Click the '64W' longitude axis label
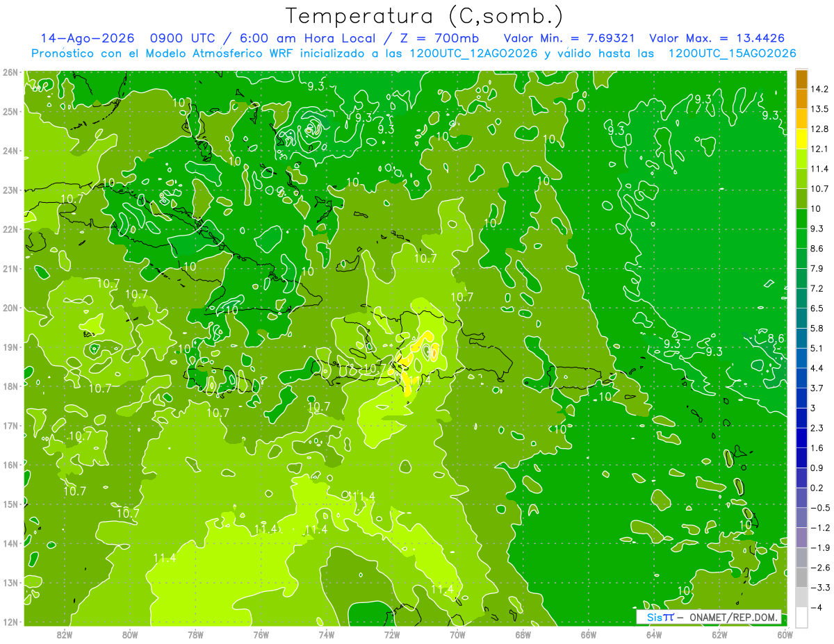This screenshot has height=644, width=834. [654, 634]
